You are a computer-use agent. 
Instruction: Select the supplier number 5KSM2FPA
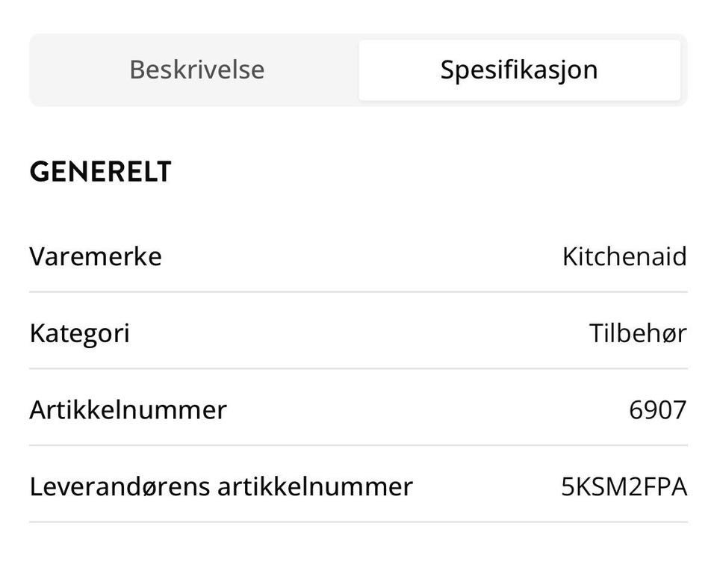(x=624, y=486)
